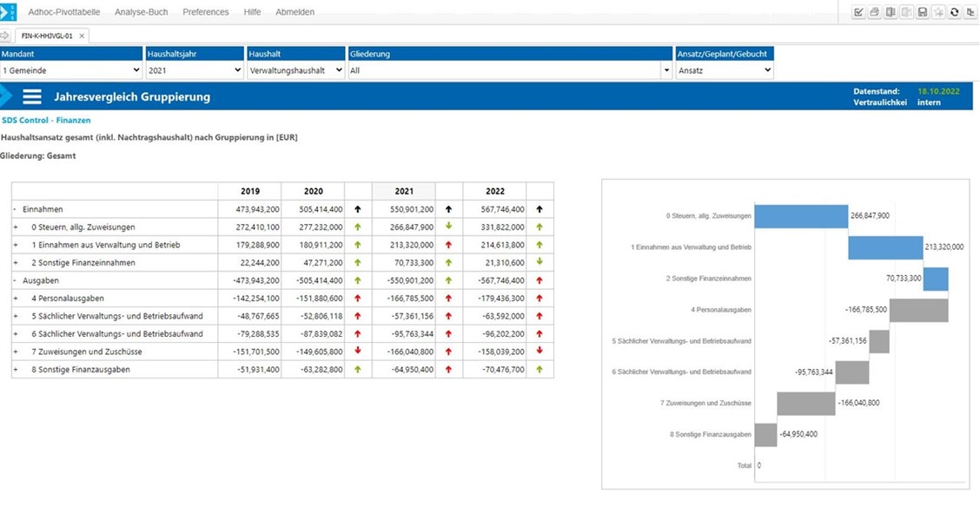
Task: Click the 2020 column header
Action: (313, 191)
